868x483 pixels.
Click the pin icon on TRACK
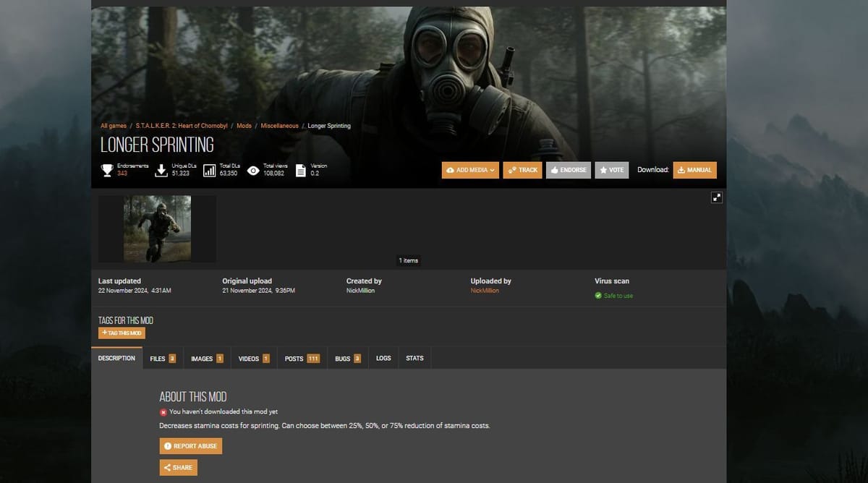[x=511, y=170]
